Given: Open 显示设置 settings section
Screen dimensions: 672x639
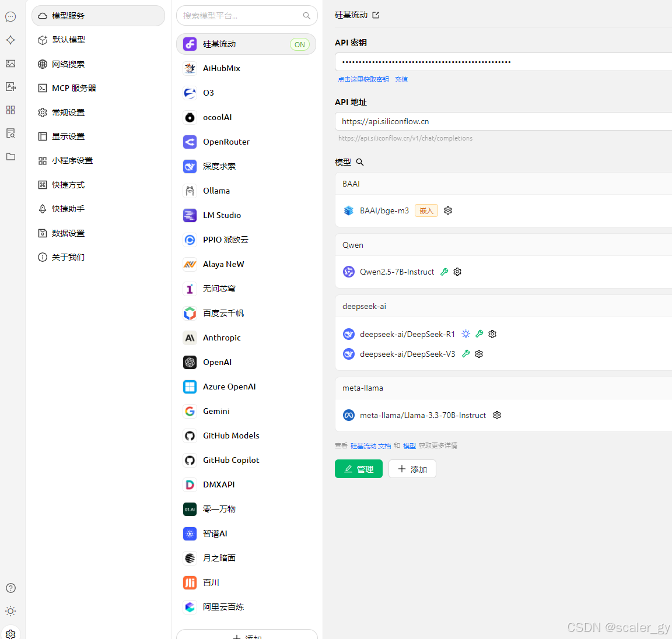Looking at the screenshot, I should (98, 136).
